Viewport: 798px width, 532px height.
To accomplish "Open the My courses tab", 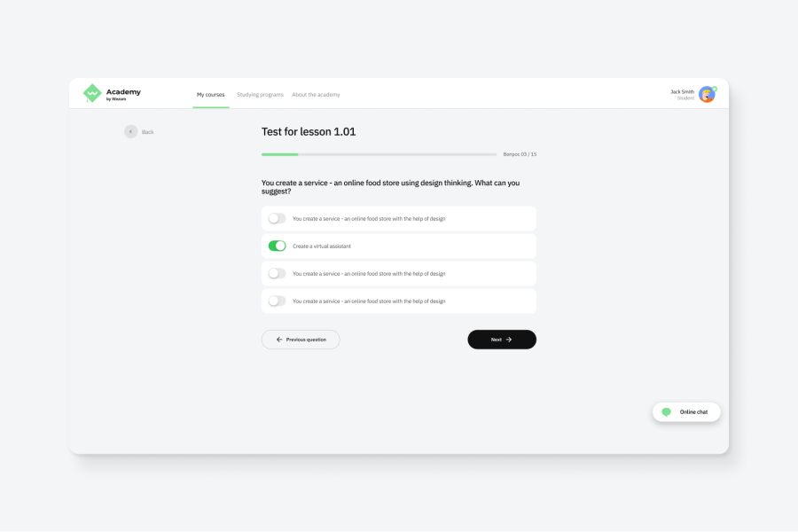I will click(x=211, y=95).
